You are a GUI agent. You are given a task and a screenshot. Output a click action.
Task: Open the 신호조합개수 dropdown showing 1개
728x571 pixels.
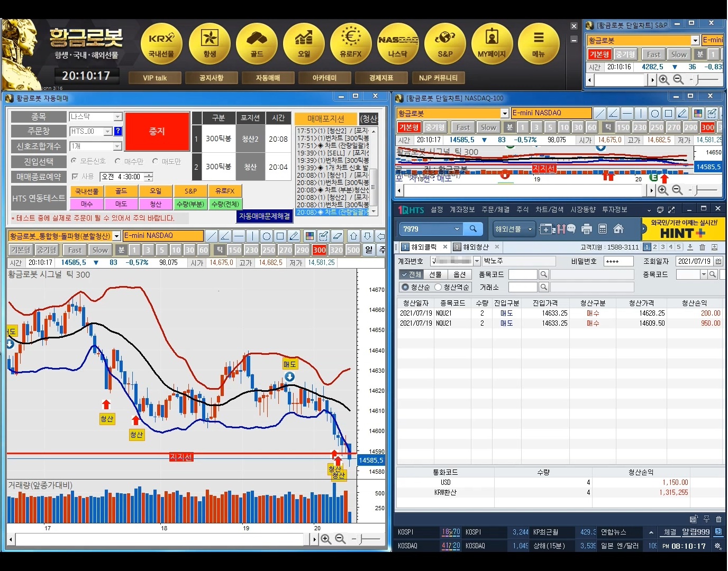pos(118,146)
